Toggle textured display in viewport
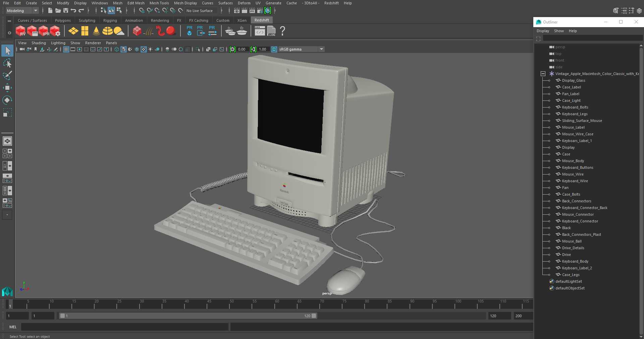 144,49
